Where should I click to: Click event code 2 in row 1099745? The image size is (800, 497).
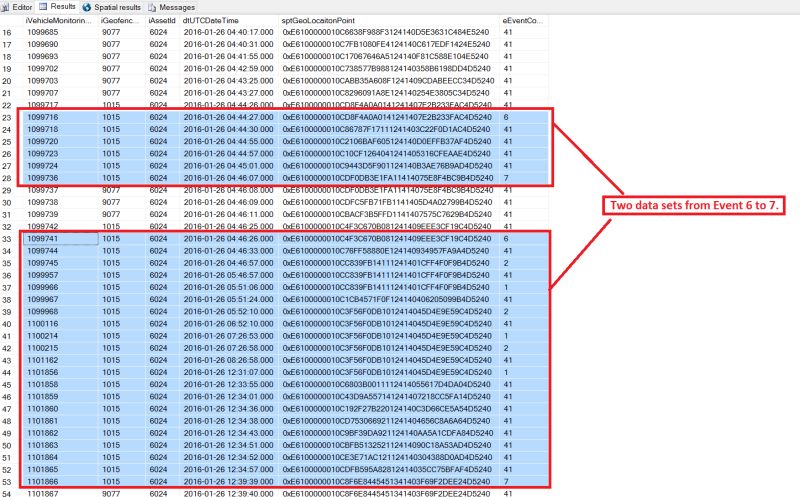[506, 263]
